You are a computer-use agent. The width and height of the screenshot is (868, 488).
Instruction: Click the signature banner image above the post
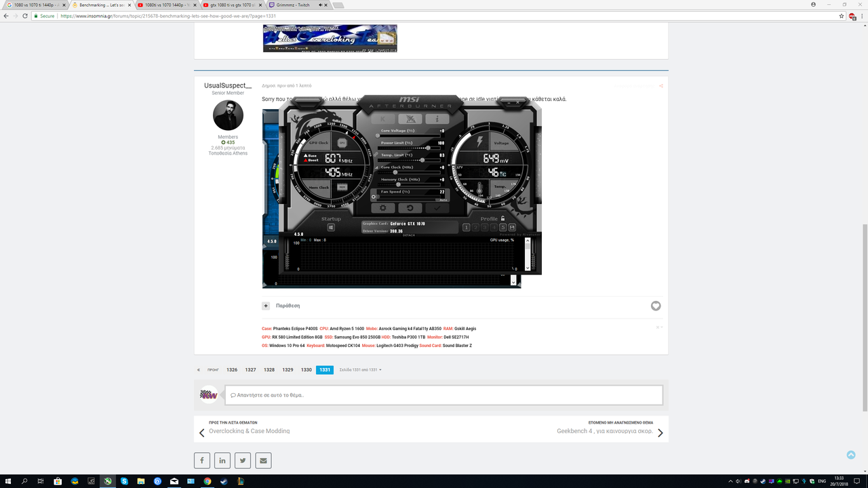(330, 38)
